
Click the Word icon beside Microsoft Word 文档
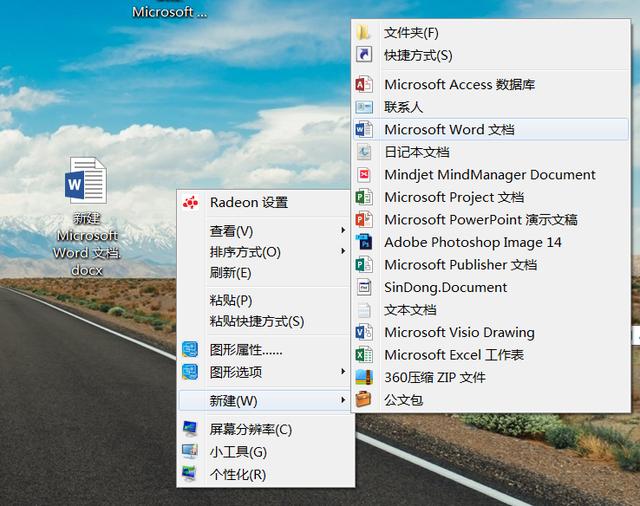point(364,130)
